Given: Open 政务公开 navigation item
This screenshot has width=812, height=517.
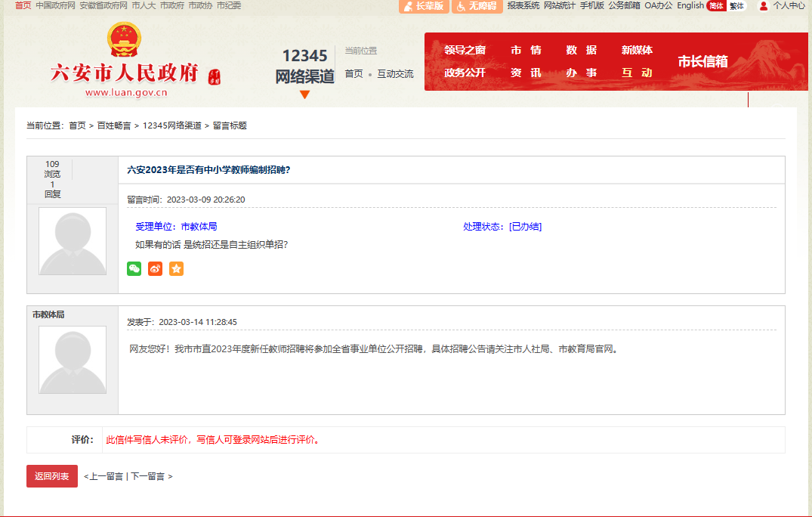Looking at the screenshot, I should tap(465, 73).
